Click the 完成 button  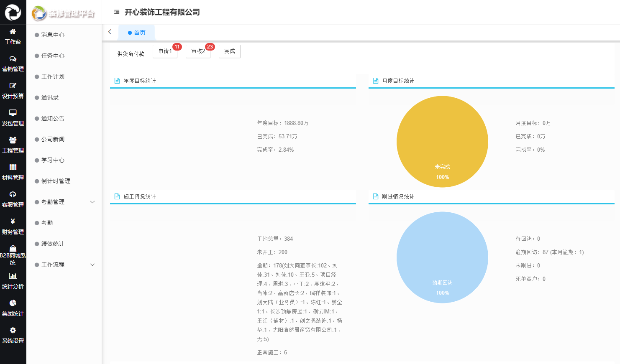[229, 51]
